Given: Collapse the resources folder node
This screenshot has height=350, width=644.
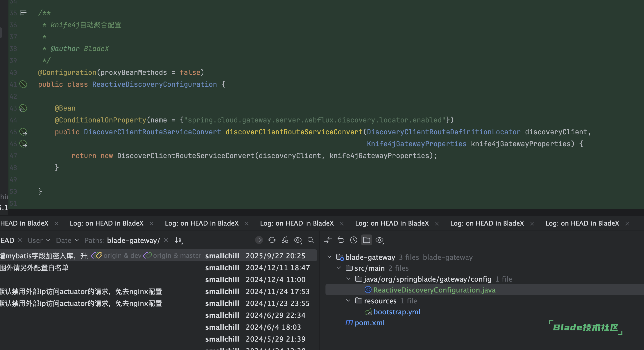Looking at the screenshot, I should [348, 300].
